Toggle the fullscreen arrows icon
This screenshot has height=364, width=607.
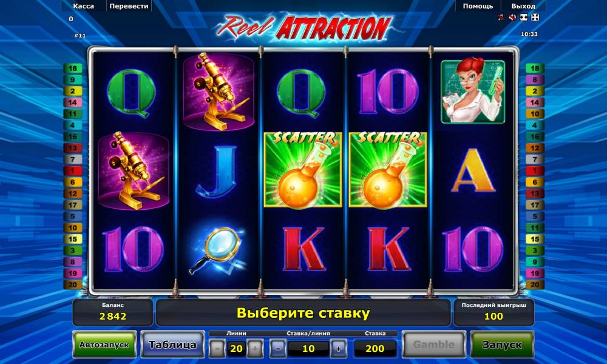point(535,18)
